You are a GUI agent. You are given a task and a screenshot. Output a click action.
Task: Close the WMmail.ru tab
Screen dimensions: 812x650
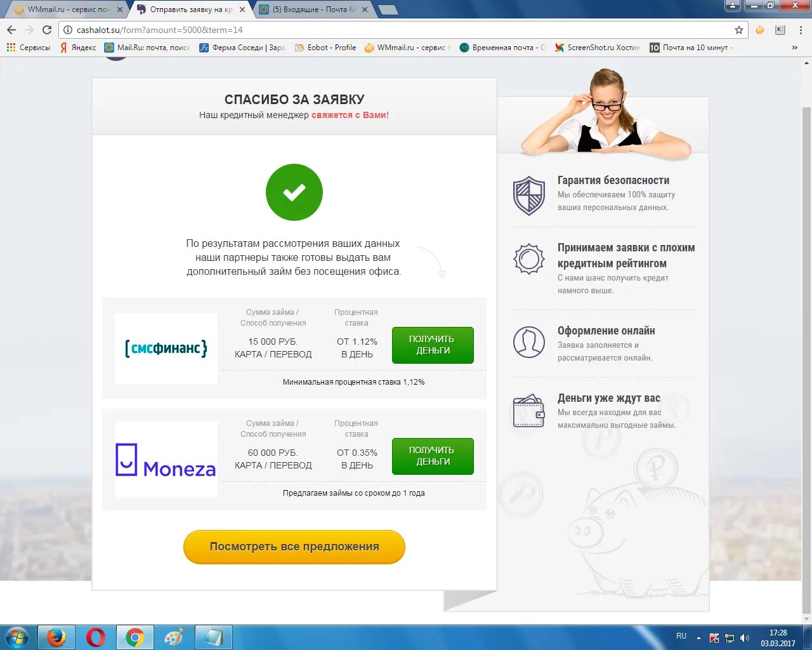(x=120, y=10)
